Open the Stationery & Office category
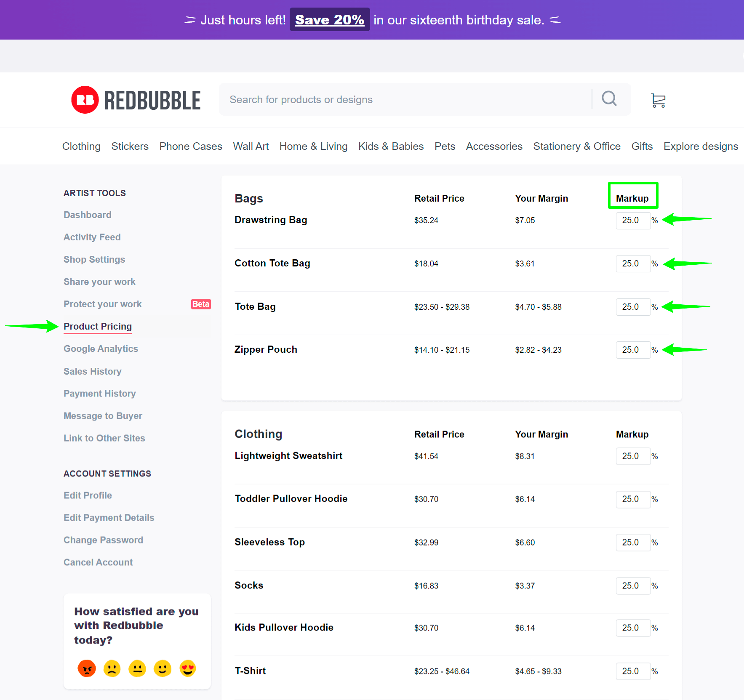This screenshot has width=744, height=700. [x=577, y=146]
